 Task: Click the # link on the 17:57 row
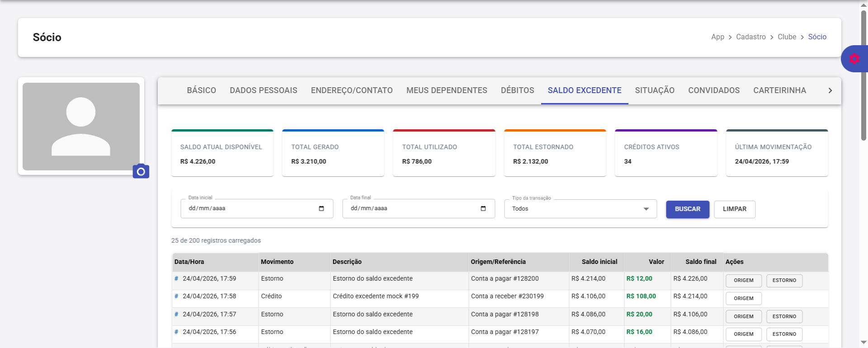(x=176, y=314)
